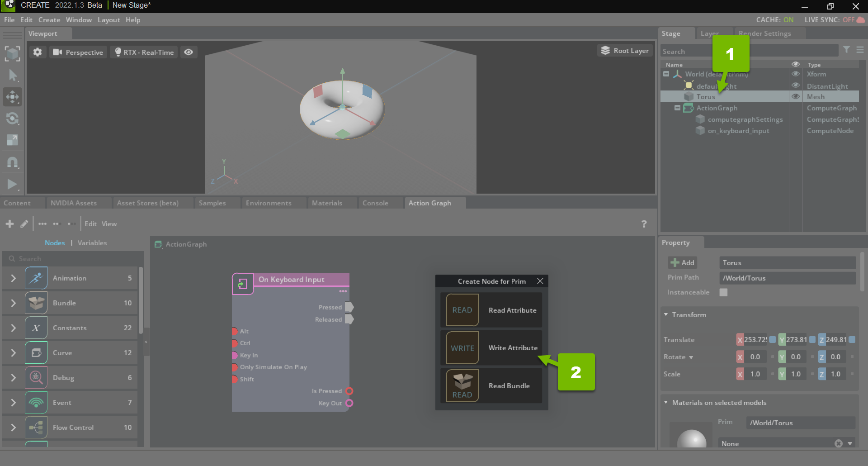This screenshot has width=868, height=466.
Task: Toggle the Instanceable checkbox
Action: (723, 292)
